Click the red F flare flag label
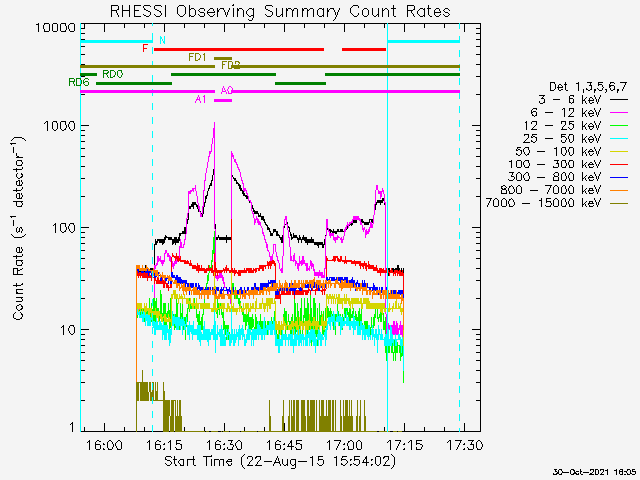Screen dimensions: 640x480 click(145, 49)
